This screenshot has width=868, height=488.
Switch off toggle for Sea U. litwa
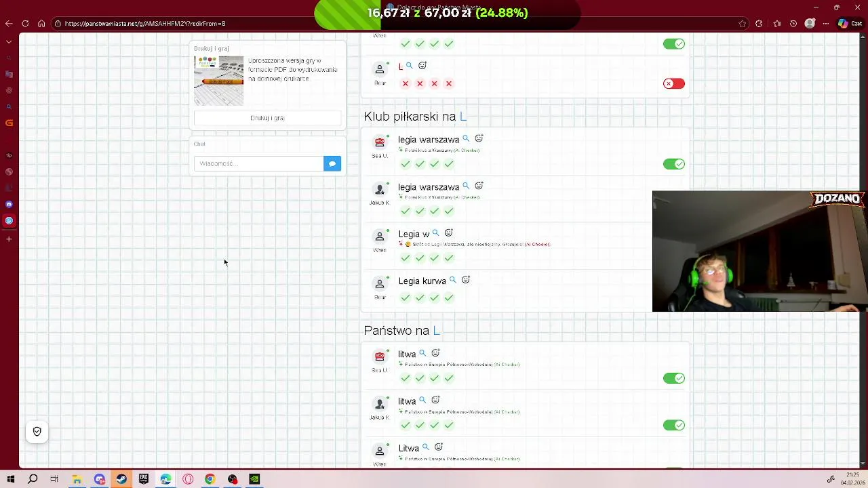click(x=674, y=378)
